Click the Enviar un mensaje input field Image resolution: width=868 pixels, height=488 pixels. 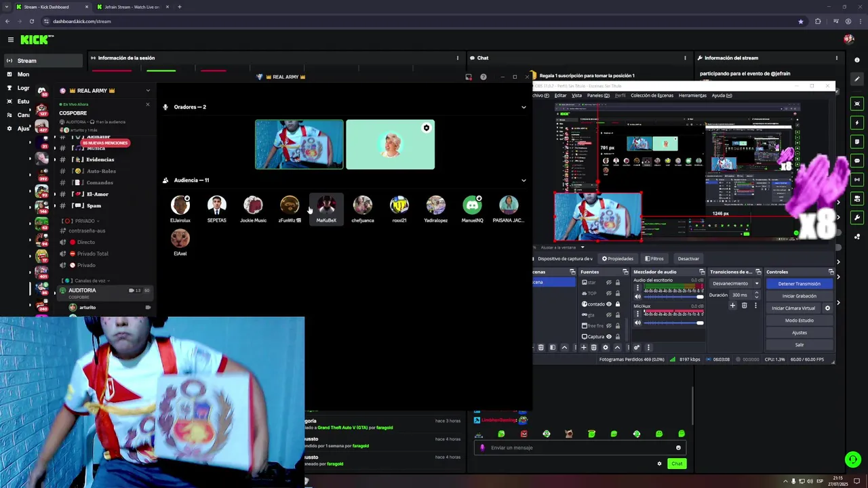581,447
